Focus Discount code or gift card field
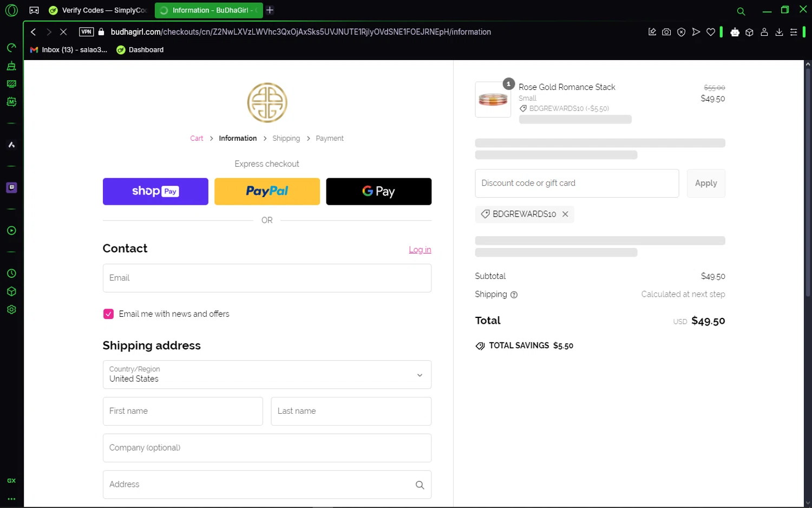812x508 pixels. 577,183
